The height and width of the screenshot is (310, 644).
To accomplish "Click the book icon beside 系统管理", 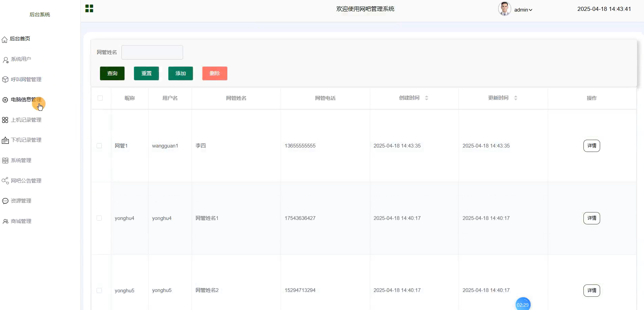I will point(5,160).
